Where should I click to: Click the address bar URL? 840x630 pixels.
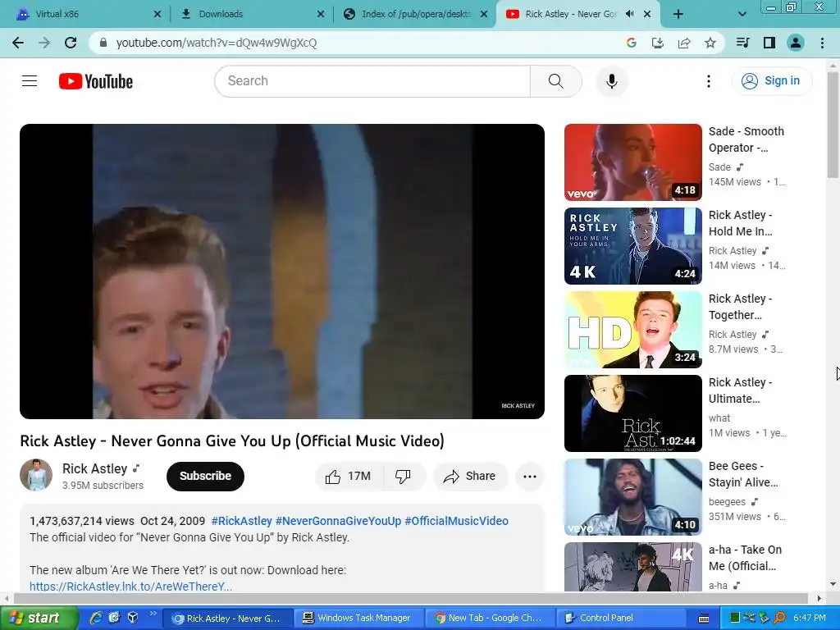[x=217, y=43]
